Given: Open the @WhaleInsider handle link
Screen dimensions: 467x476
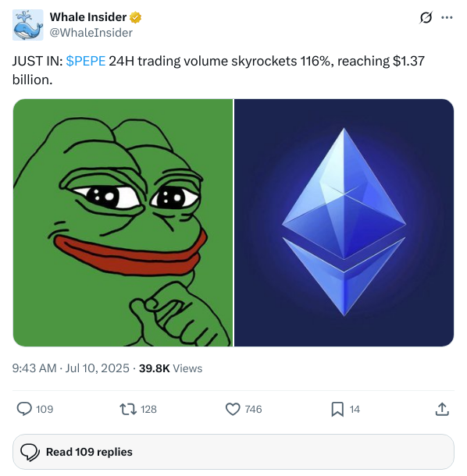Looking at the screenshot, I should 91,33.
